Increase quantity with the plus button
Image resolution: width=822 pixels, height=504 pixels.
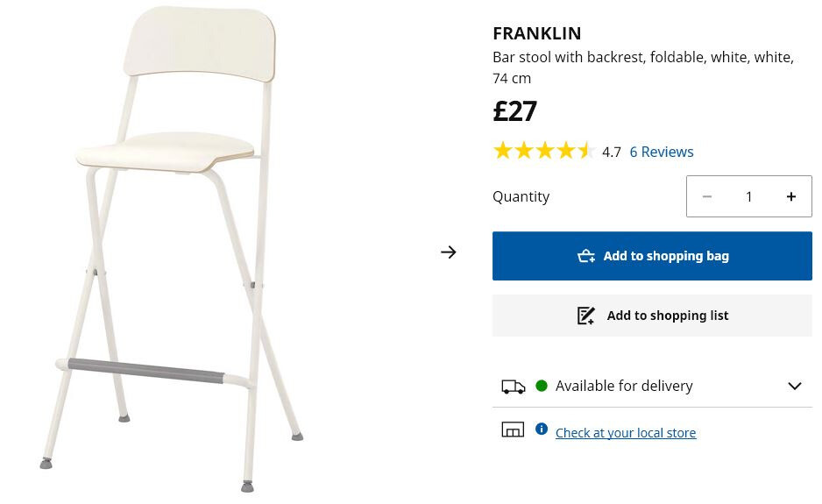[790, 197]
